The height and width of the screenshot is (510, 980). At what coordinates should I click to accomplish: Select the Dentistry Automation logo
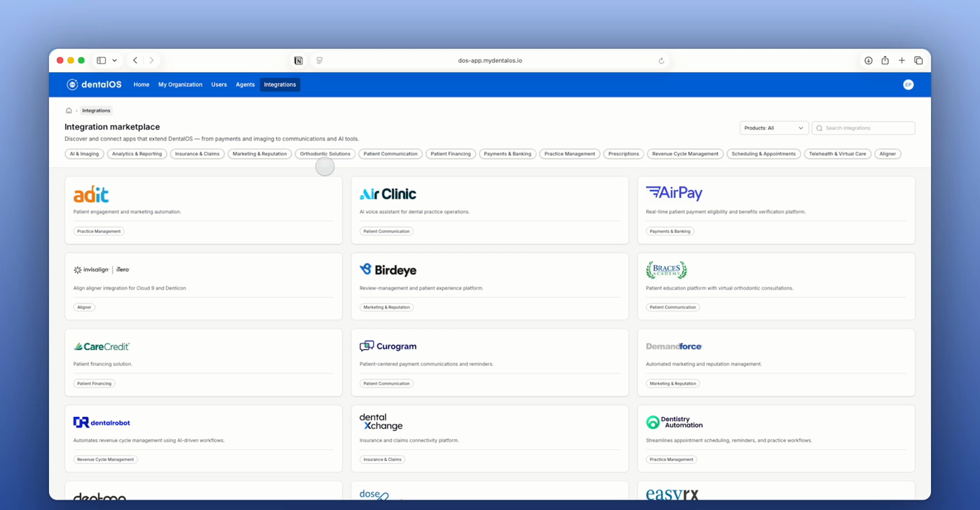(674, 422)
